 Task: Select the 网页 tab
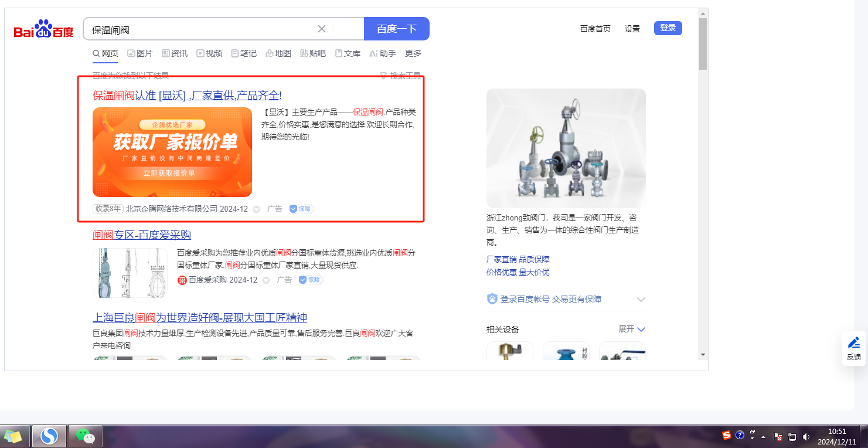click(x=105, y=53)
